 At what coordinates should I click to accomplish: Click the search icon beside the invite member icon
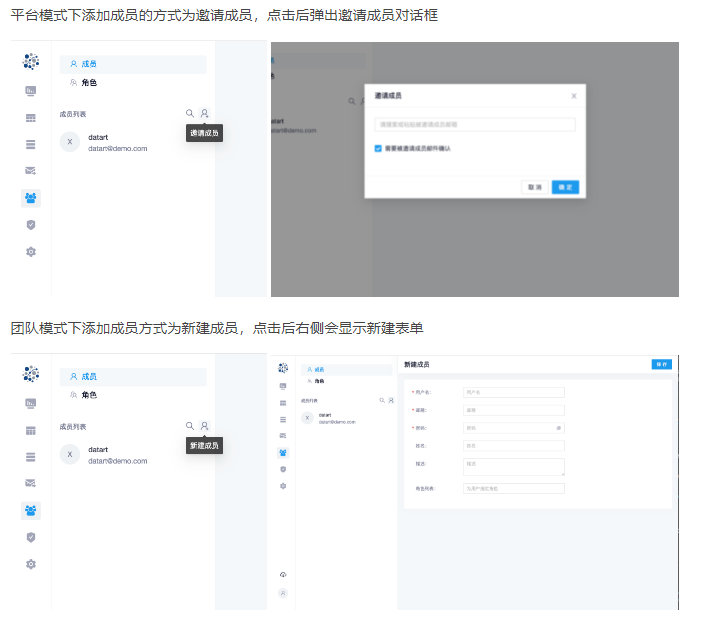click(x=190, y=114)
